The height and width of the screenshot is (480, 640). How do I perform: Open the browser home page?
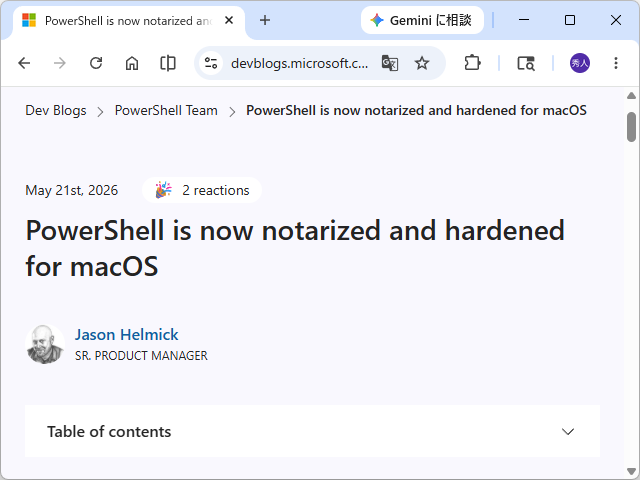tap(132, 63)
